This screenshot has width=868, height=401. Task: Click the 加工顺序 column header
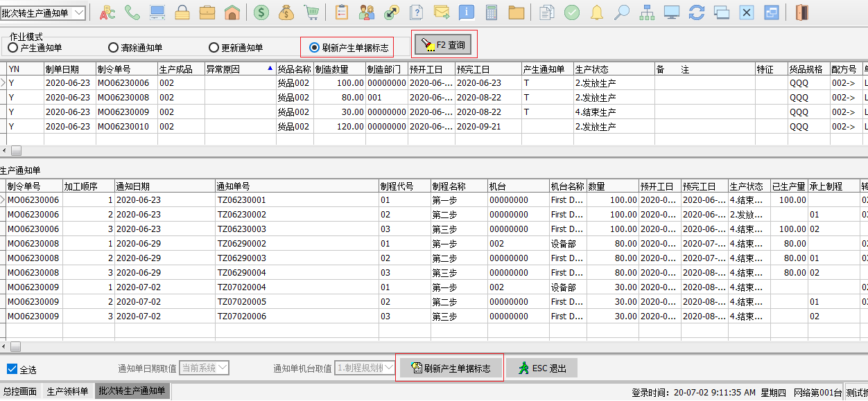coord(88,186)
